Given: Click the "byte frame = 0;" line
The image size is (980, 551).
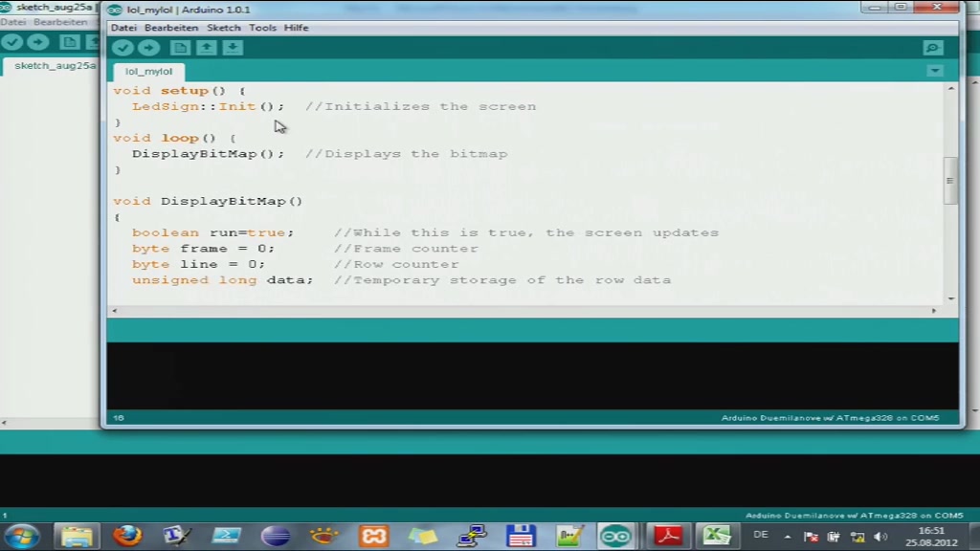Looking at the screenshot, I should (x=203, y=248).
